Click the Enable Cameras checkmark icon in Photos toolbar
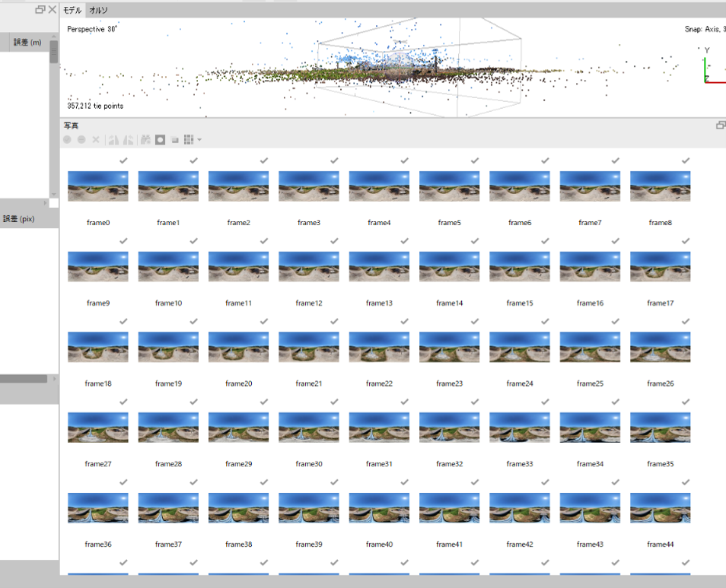The image size is (726, 588). tap(67, 139)
